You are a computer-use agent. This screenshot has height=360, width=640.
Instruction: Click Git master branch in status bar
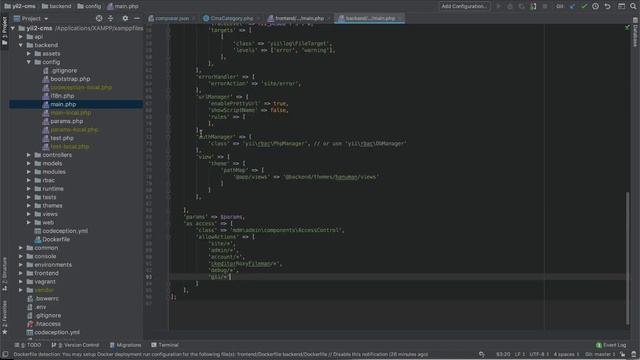(x=600, y=354)
